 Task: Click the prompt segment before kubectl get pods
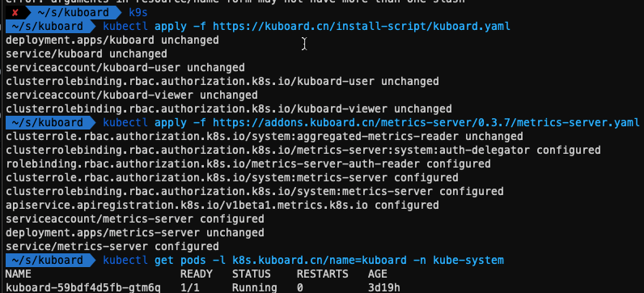48,261
